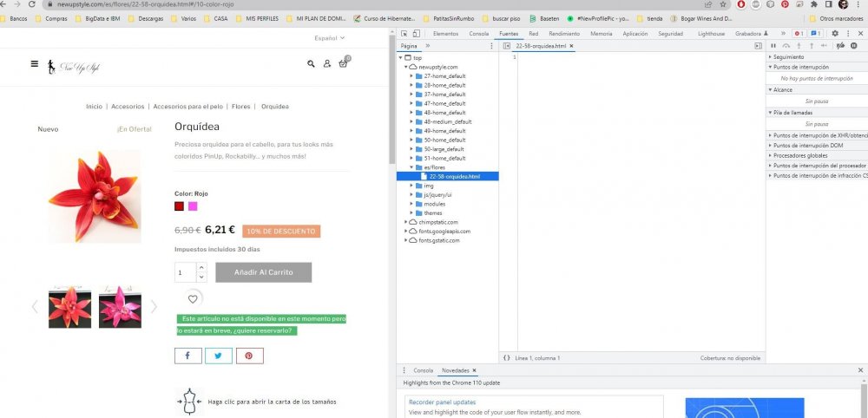868x418 pixels.
Task: Show more navigator tabs next to Página
Action: (428, 46)
